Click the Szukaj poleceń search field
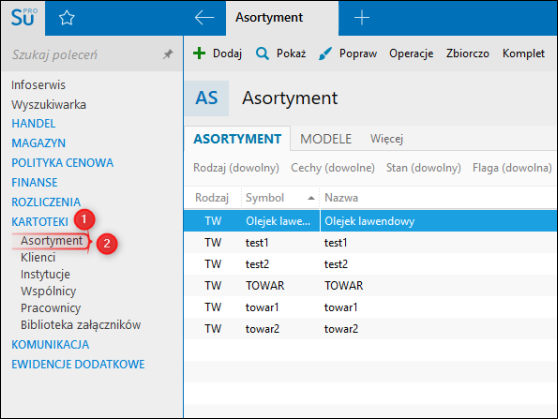The image size is (558, 419). click(x=85, y=54)
